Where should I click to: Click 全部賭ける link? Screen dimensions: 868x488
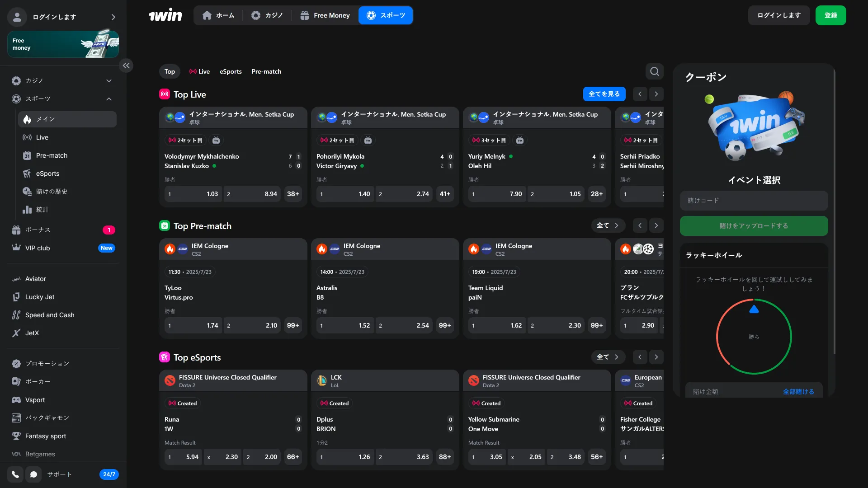pyautogui.click(x=798, y=392)
